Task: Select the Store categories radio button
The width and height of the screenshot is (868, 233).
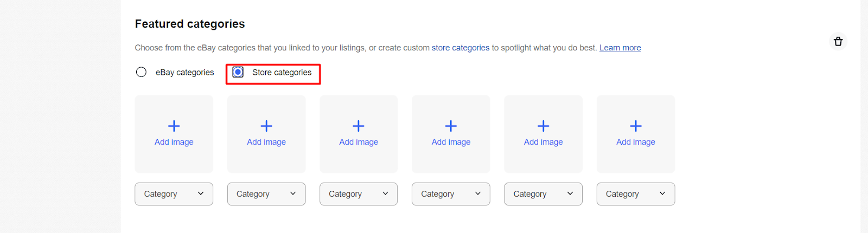Action: (x=238, y=72)
